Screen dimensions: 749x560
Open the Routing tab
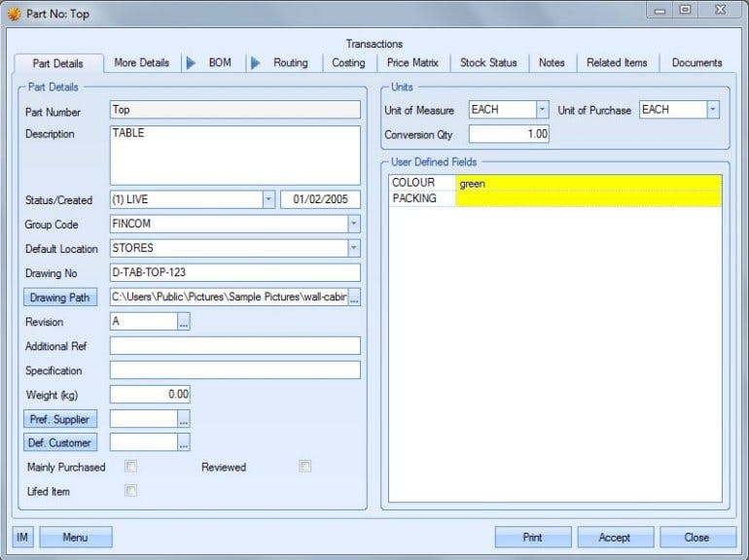(291, 63)
